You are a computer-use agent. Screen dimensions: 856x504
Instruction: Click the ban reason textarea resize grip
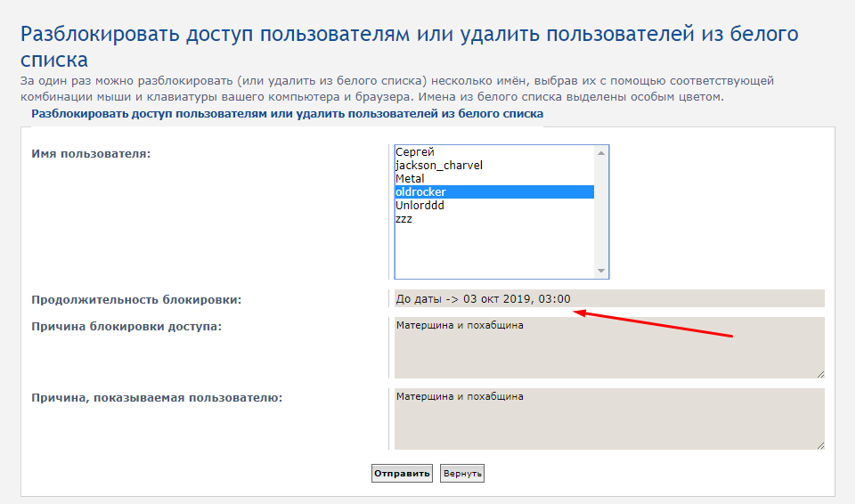pos(820,374)
